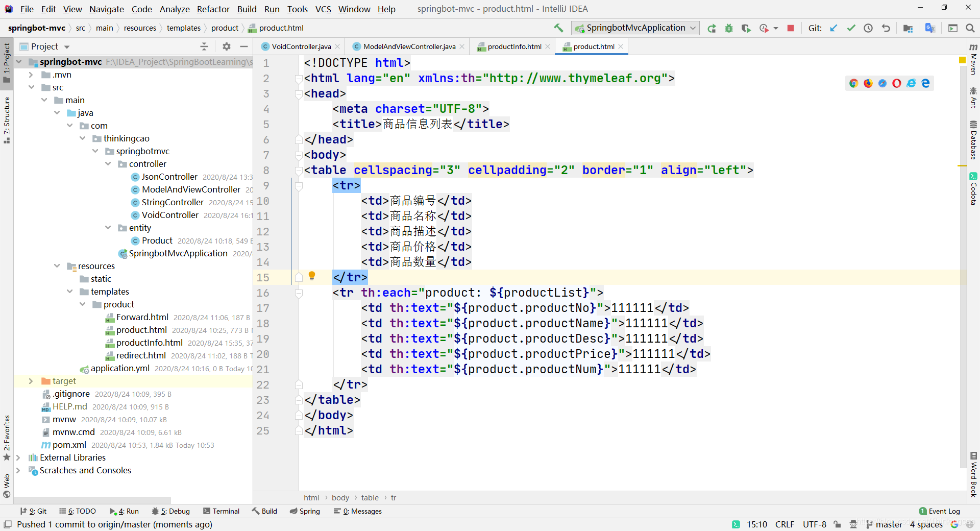Run with coverage shield icon
Viewport: 980px width, 531px height.
pos(746,28)
